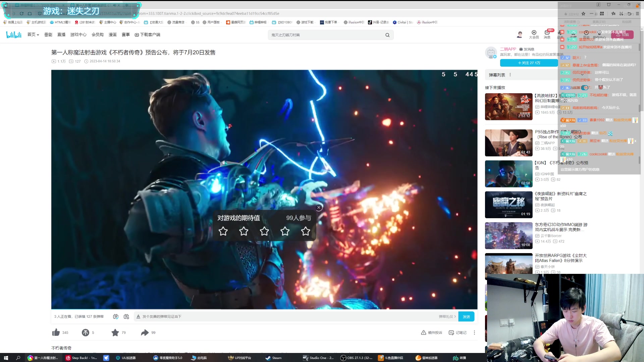Click the 二柄APP uploader name
This screenshot has height=362, width=644.
pos(508,49)
